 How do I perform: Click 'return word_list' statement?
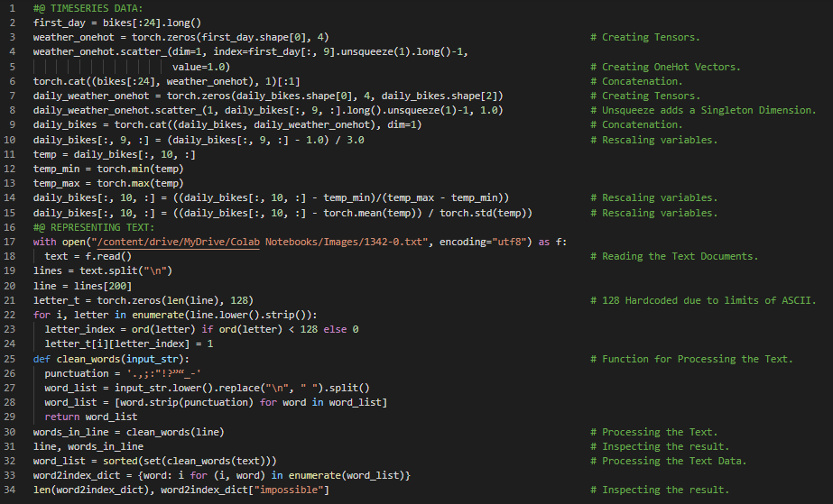point(91,417)
